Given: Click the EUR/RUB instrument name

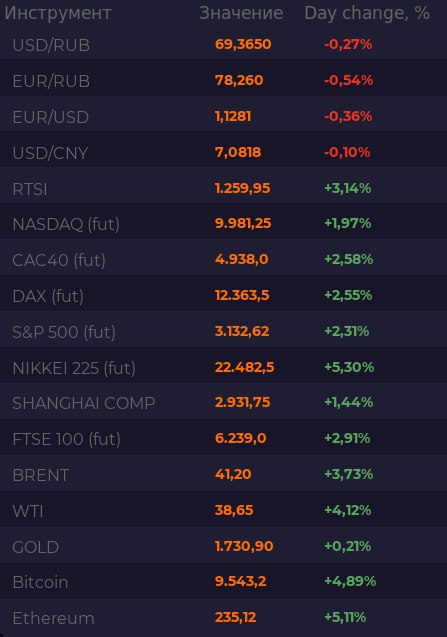Looking at the screenshot, I should pos(51,81).
